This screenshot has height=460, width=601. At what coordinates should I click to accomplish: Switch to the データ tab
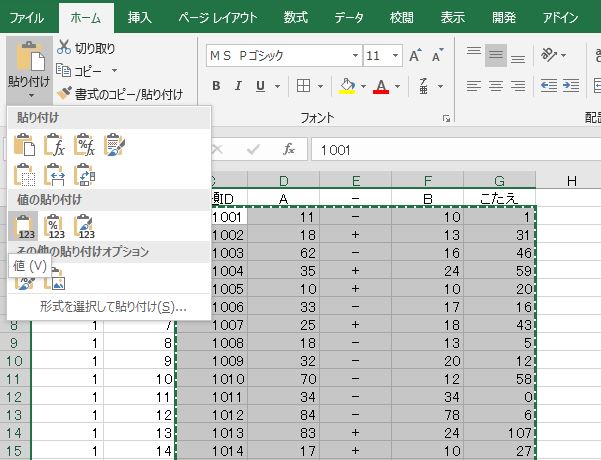coord(348,18)
